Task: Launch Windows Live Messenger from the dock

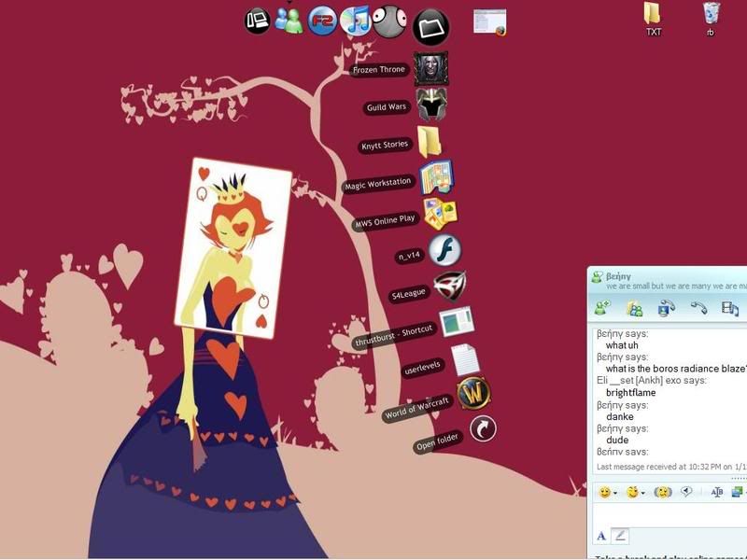Action: (289, 21)
